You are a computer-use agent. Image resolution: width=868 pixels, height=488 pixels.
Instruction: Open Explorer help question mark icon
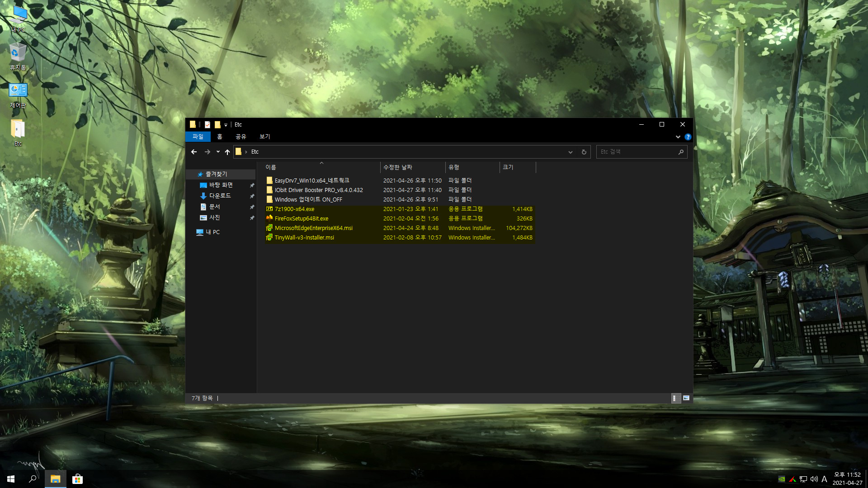688,137
